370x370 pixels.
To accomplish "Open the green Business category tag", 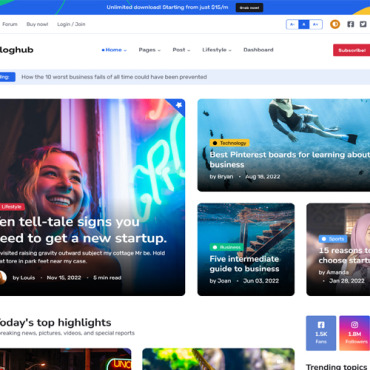I will click(x=226, y=247).
